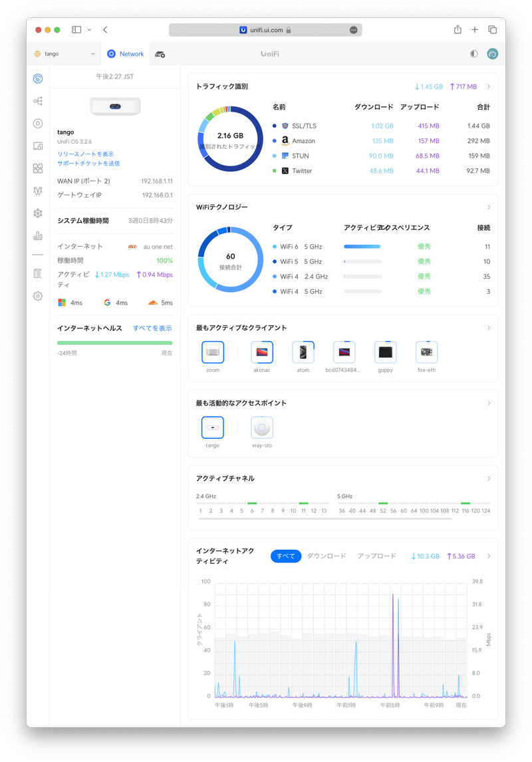Screen dimensions: 532x762
Task: Open the System Logs sidebar icon
Action: [x=38, y=273]
